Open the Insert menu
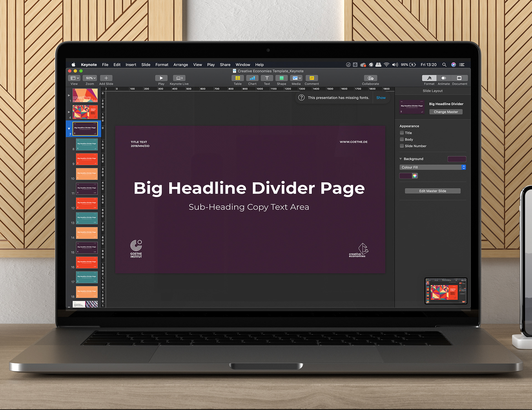The image size is (532, 410). 131,65
